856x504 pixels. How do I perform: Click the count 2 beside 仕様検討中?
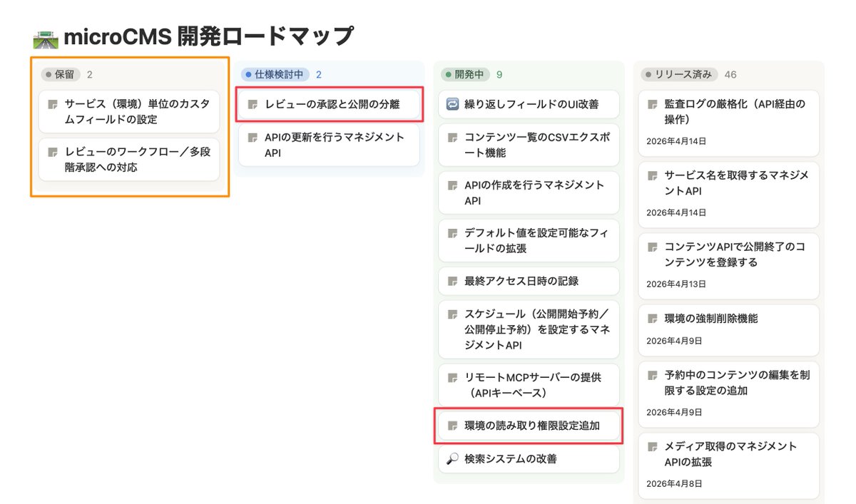point(319,74)
